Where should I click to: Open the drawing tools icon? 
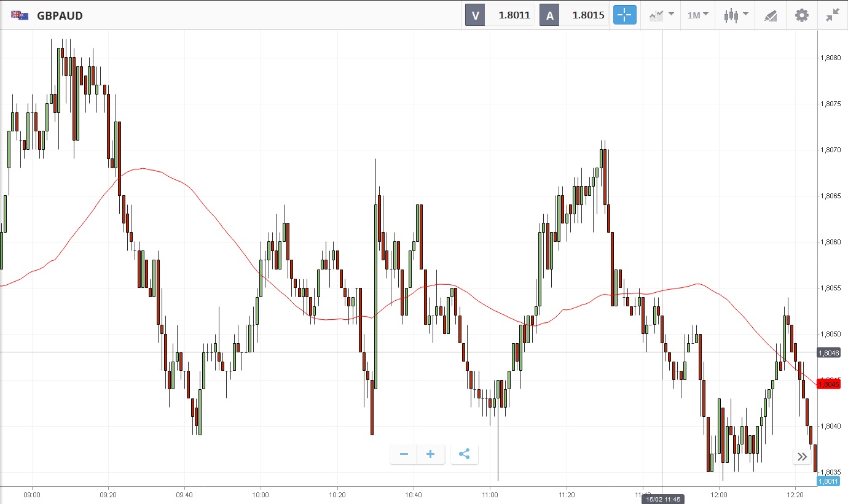(x=771, y=15)
